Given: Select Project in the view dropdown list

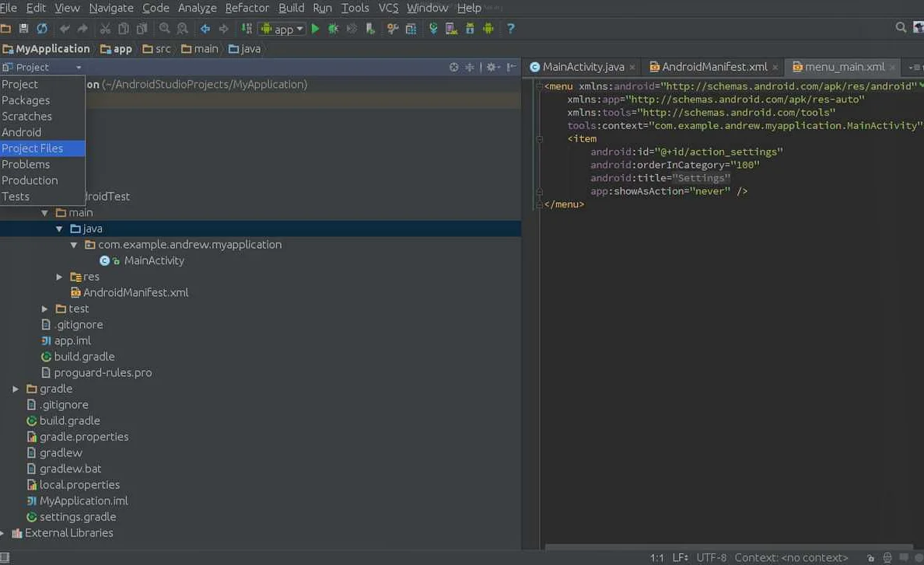Looking at the screenshot, I should point(43,84).
